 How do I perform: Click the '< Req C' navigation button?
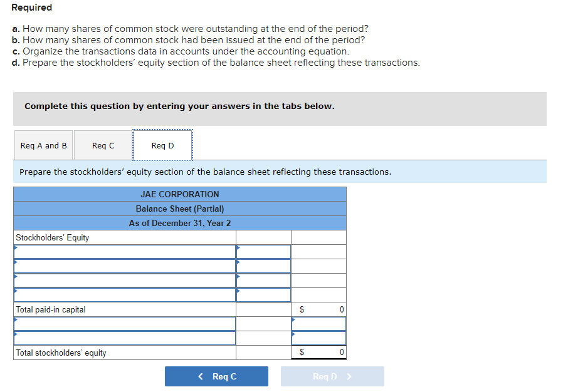click(216, 376)
